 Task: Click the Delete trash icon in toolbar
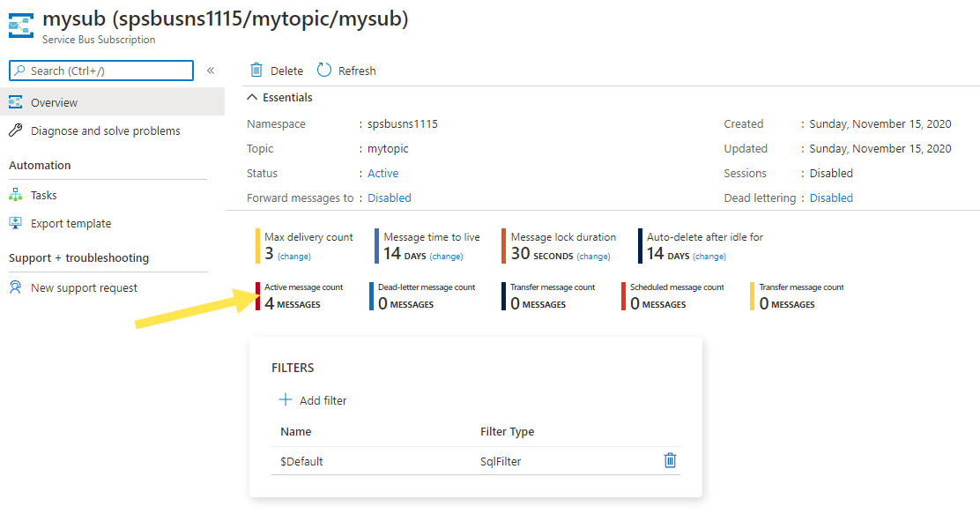pyautogui.click(x=256, y=71)
